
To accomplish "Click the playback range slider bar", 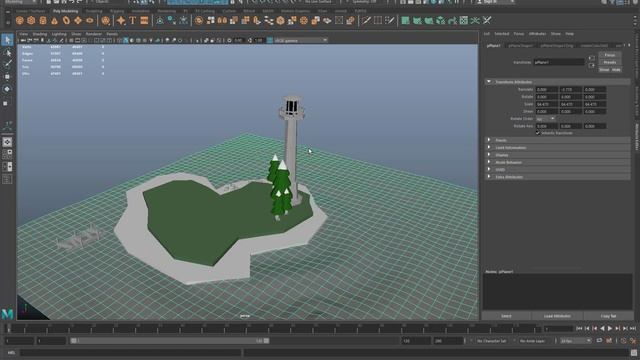I will [169, 340].
